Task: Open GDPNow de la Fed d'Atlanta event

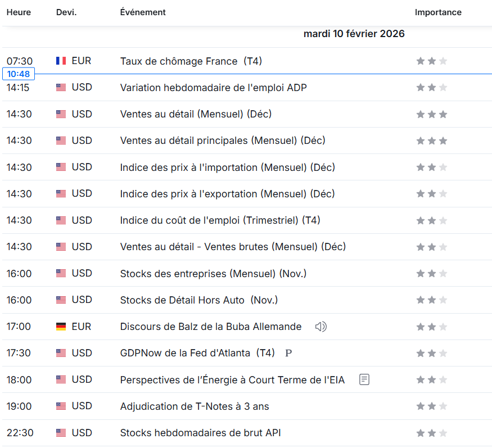Action: click(197, 353)
